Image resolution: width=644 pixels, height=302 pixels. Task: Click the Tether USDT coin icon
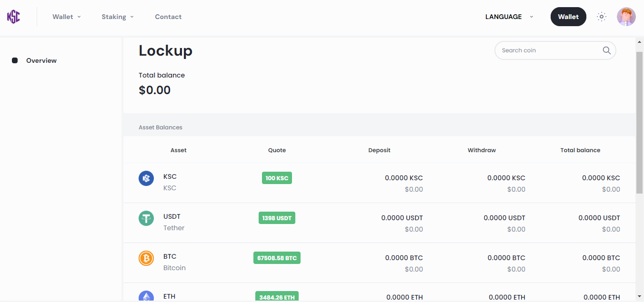(146, 218)
